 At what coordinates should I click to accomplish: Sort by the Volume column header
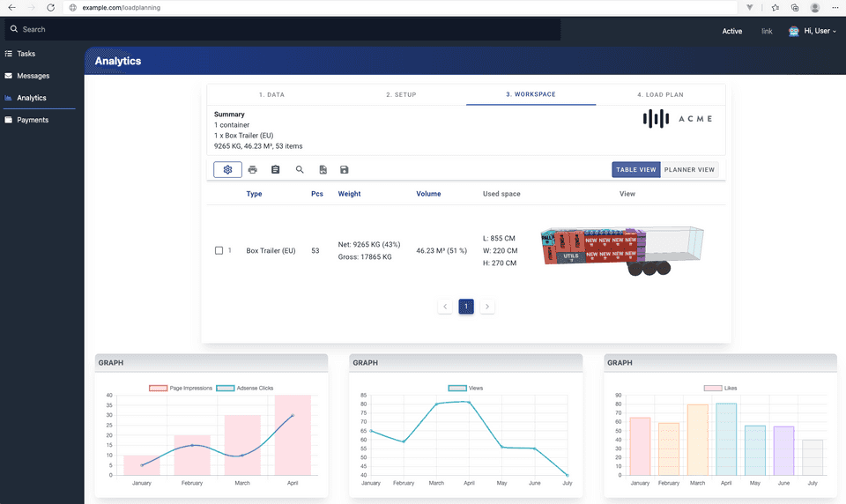(x=428, y=194)
